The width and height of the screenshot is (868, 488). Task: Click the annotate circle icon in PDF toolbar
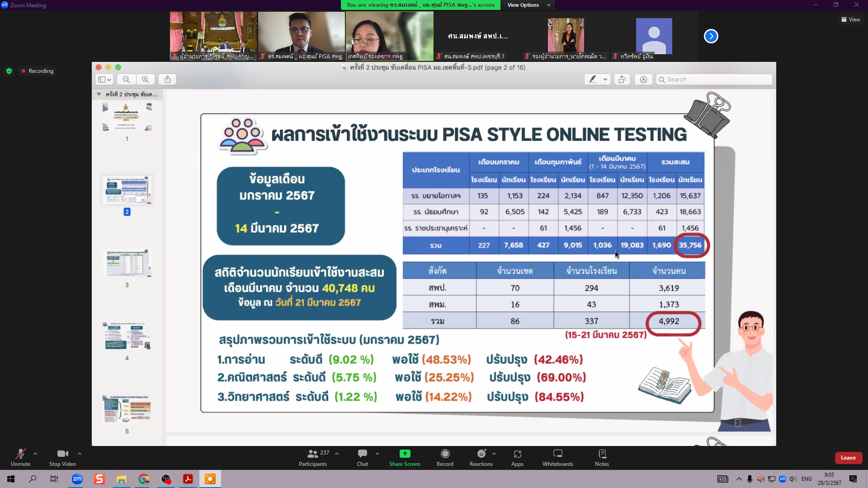click(643, 80)
